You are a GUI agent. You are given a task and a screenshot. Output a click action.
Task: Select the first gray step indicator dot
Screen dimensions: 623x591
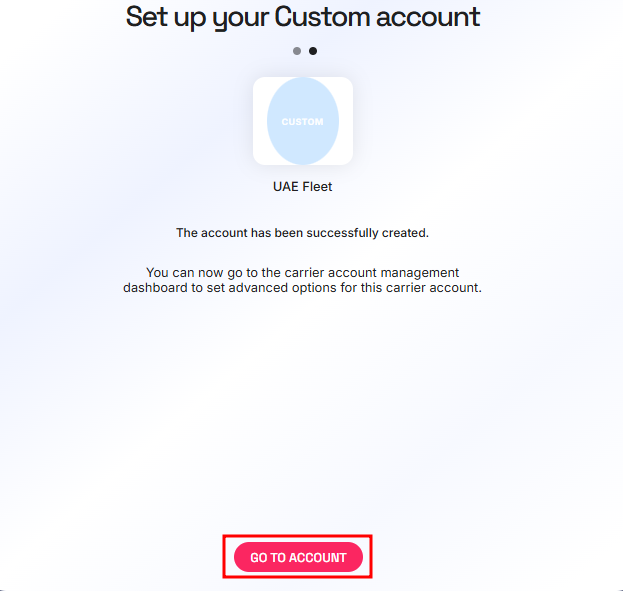pyautogui.click(x=297, y=51)
